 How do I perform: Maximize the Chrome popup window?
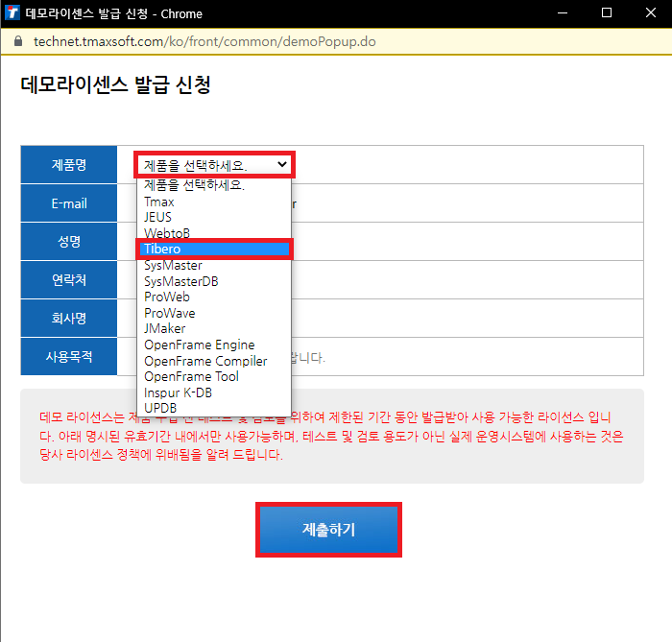[607, 12]
